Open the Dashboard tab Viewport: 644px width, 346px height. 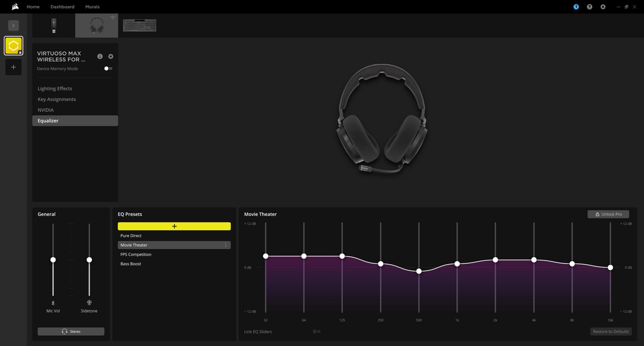[x=62, y=7]
